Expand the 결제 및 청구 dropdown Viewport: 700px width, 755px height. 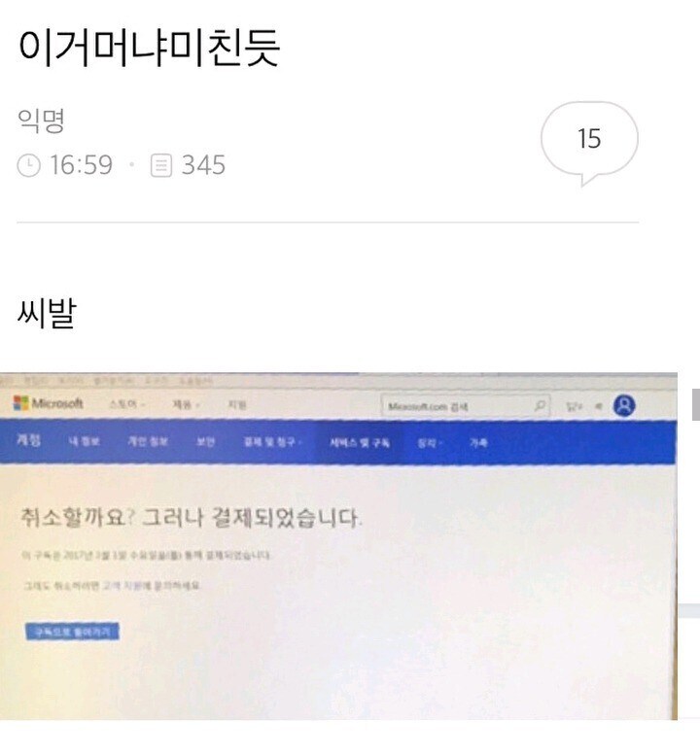coord(272,441)
